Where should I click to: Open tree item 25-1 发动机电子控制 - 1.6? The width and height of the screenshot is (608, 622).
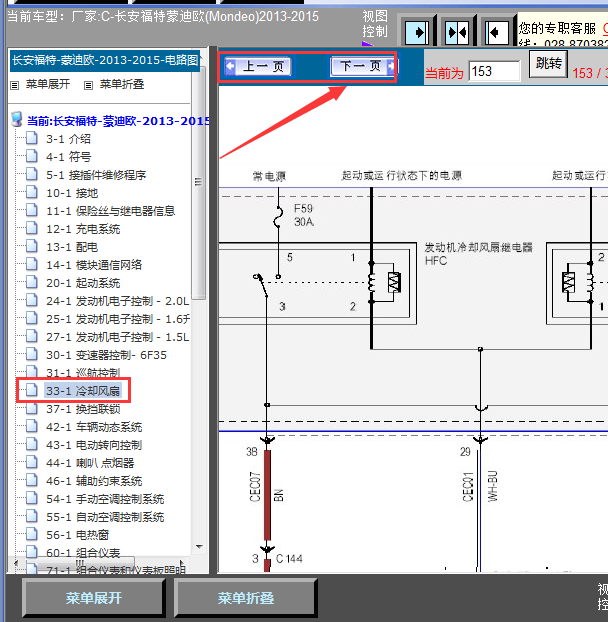tap(118, 319)
